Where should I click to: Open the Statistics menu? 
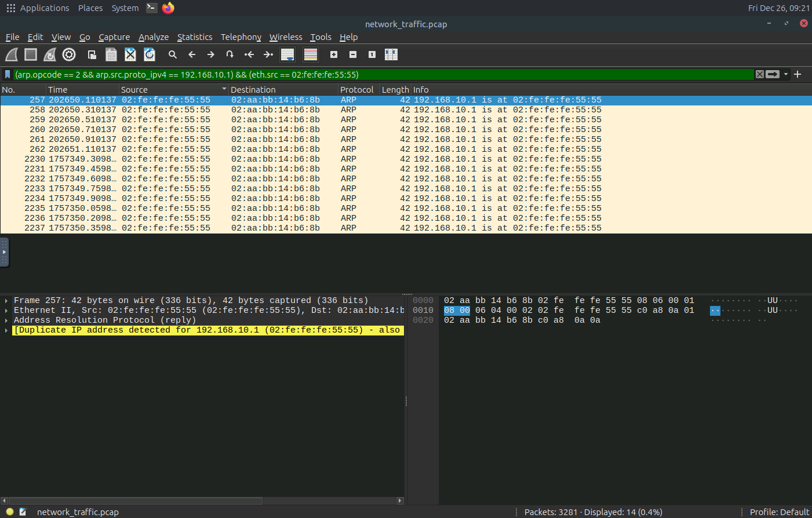[194, 37]
